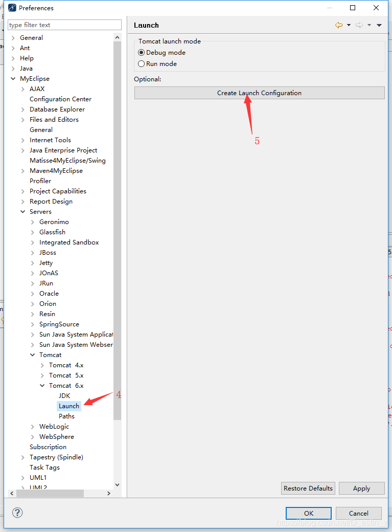The width and height of the screenshot is (392, 532).
Task: Select Configuration Center in tree
Action: coord(60,99)
